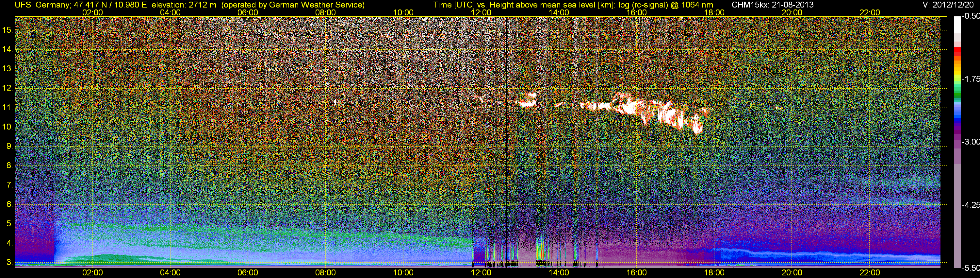Click the '06:00' label on the top time axis
Image resolution: width=980 pixels, height=278 pixels.
(248, 12)
